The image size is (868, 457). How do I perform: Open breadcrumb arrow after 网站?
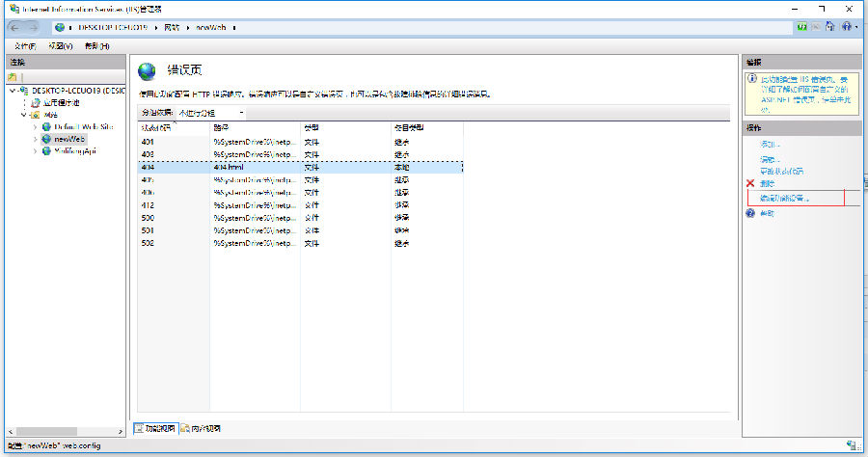188,27
